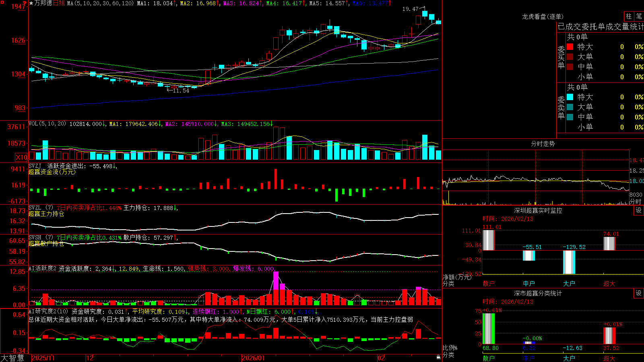This screenshot has width=644, height=362.
Task: Open 设 settings for 深圳超赢实时监控
Action: click(639, 210)
